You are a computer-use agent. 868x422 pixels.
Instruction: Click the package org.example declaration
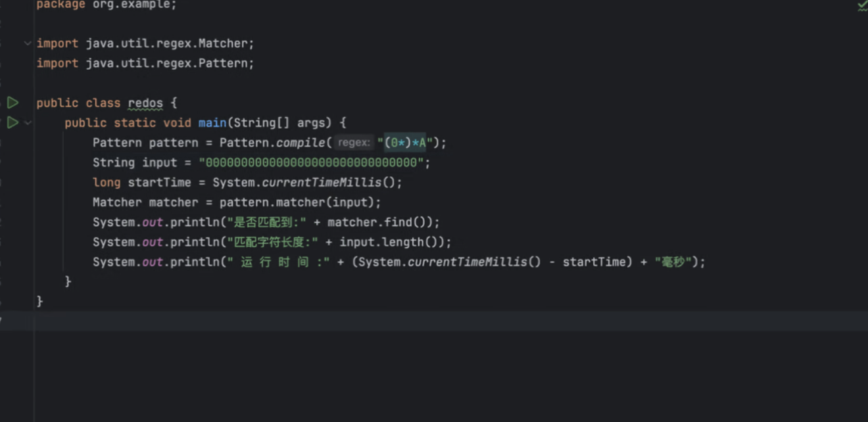[x=107, y=5]
